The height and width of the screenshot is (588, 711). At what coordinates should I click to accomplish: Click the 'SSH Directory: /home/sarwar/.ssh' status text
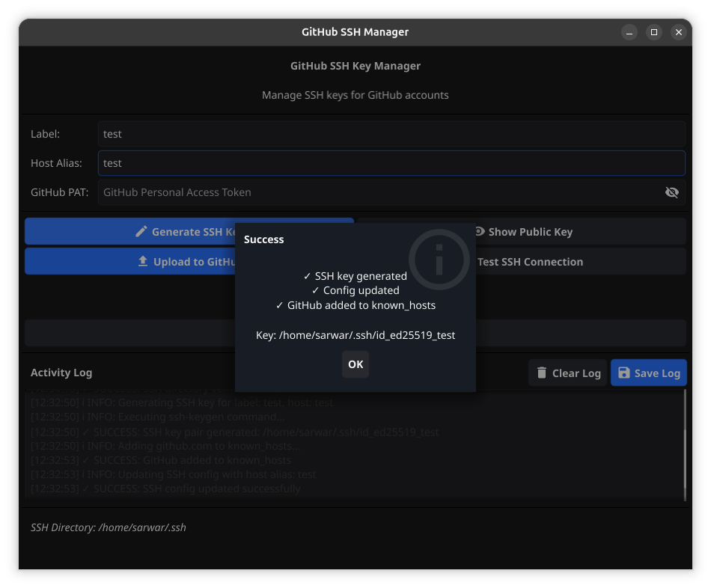coord(109,527)
